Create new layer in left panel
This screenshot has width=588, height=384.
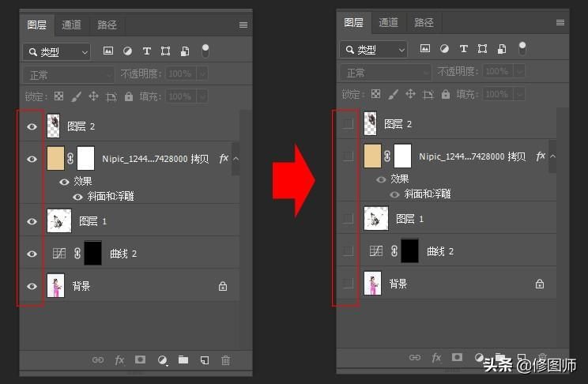click(205, 360)
